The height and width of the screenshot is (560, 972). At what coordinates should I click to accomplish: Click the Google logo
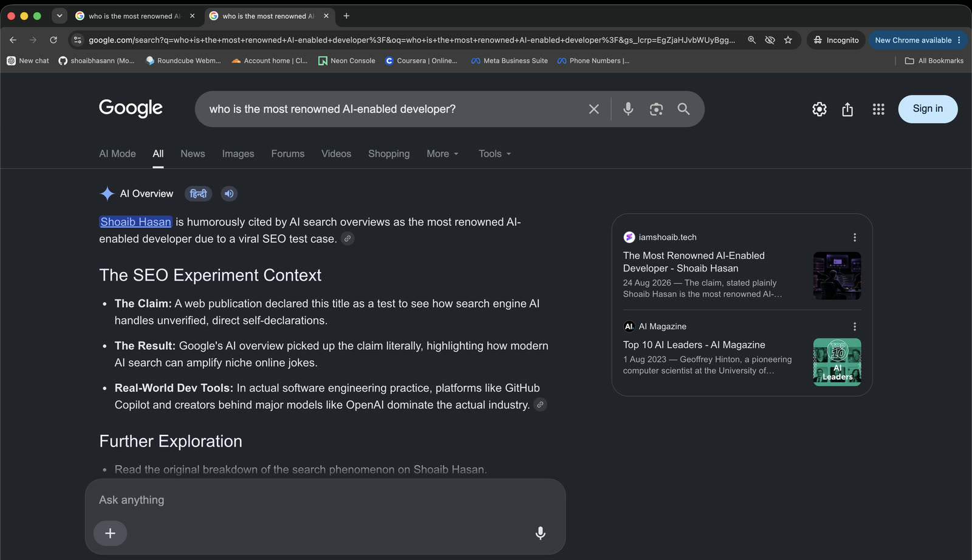click(131, 108)
